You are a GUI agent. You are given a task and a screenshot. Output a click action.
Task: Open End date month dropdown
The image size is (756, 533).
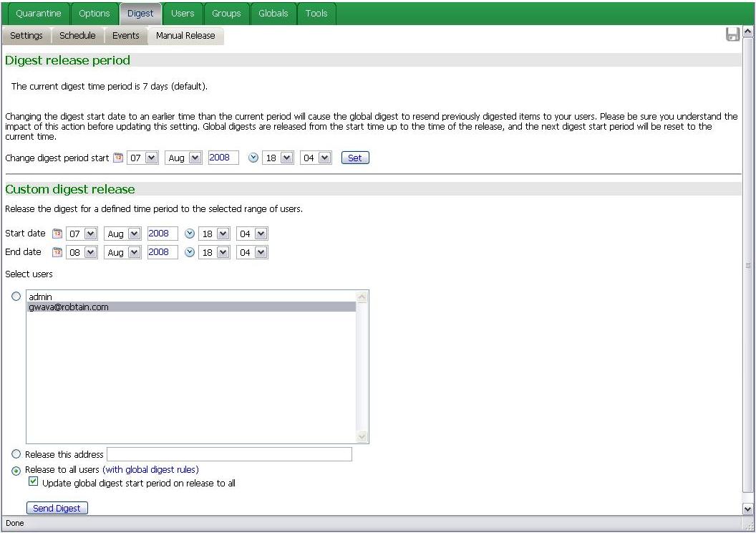tap(122, 252)
